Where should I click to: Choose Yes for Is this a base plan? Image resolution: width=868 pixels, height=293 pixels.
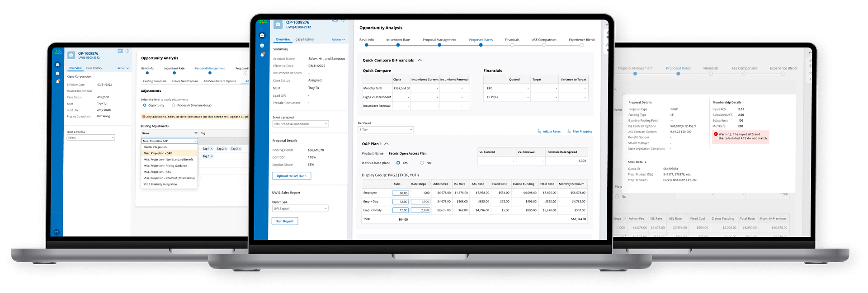click(x=398, y=163)
